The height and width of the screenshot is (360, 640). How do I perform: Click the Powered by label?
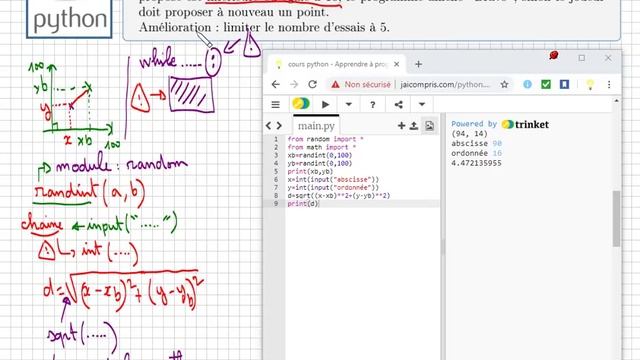coord(474,124)
